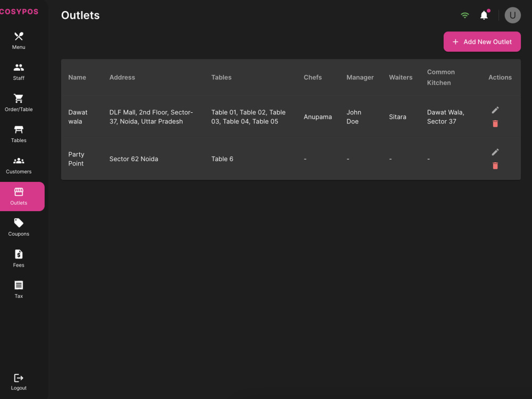Select the Party Point name cell
532x399 pixels.
coord(76,159)
